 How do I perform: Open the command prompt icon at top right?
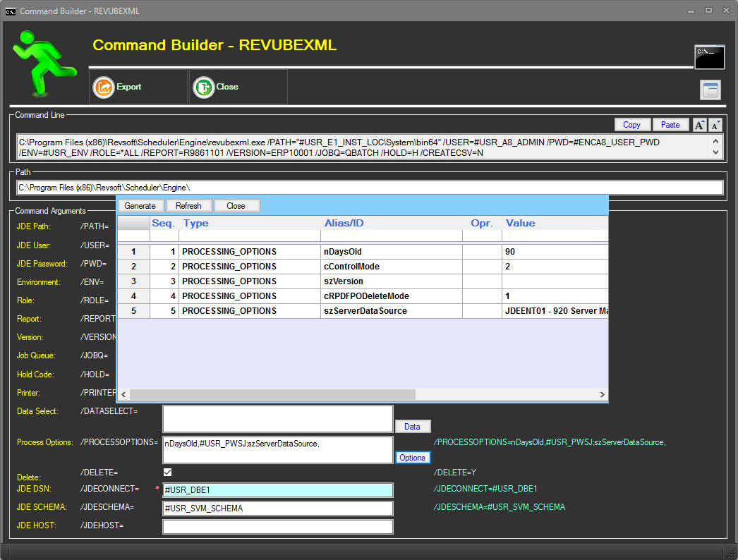click(708, 57)
